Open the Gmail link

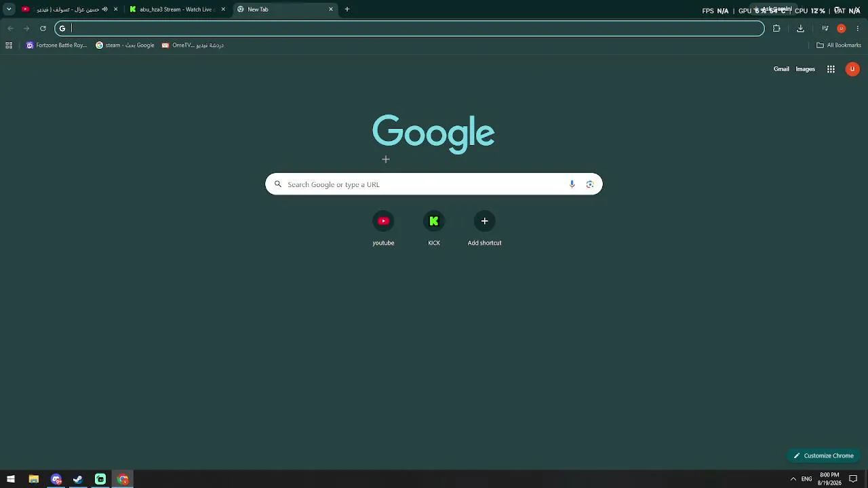[x=781, y=69]
